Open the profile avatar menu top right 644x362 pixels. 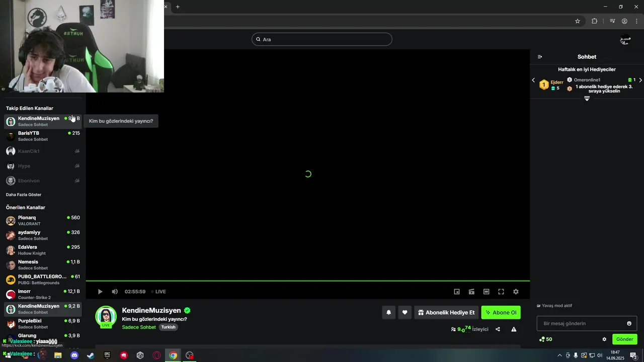pos(625,39)
